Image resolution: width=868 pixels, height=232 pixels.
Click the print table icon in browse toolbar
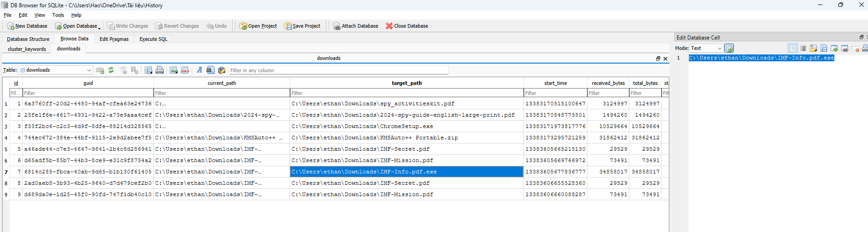(160, 70)
